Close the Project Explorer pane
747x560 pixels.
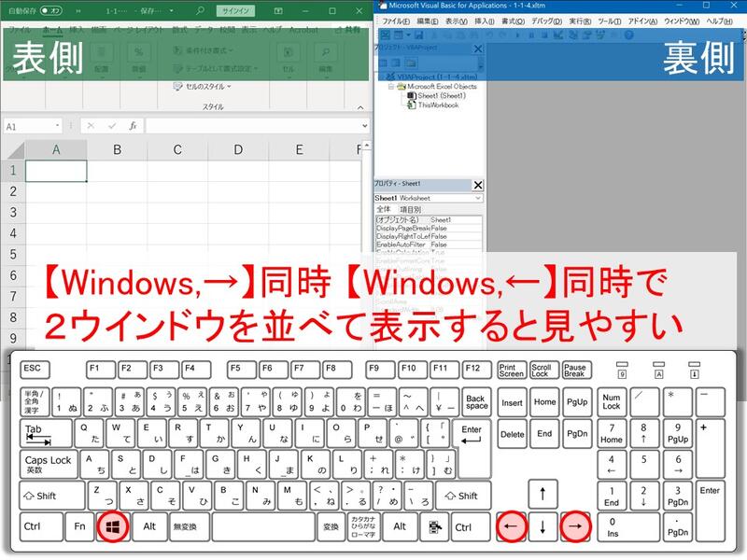pyautogui.click(x=478, y=49)
